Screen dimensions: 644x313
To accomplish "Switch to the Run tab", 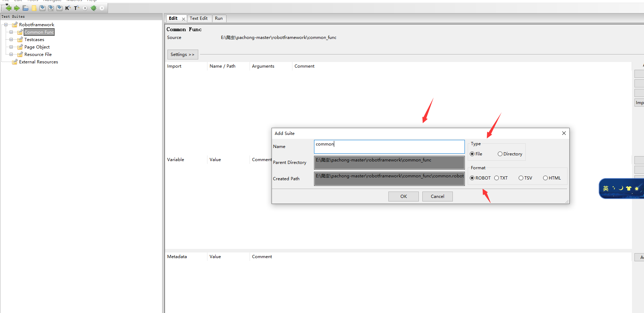I will pyautogui.click(x=219, y=18).
